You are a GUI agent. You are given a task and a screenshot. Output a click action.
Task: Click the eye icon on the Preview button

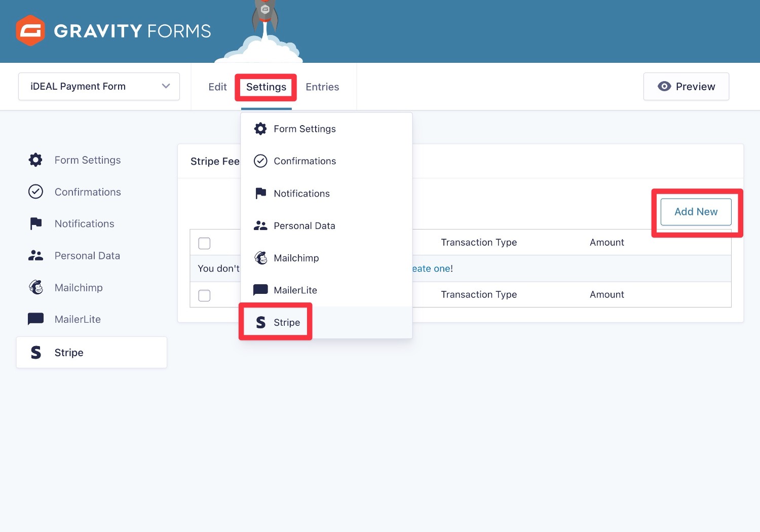(664, 87)
